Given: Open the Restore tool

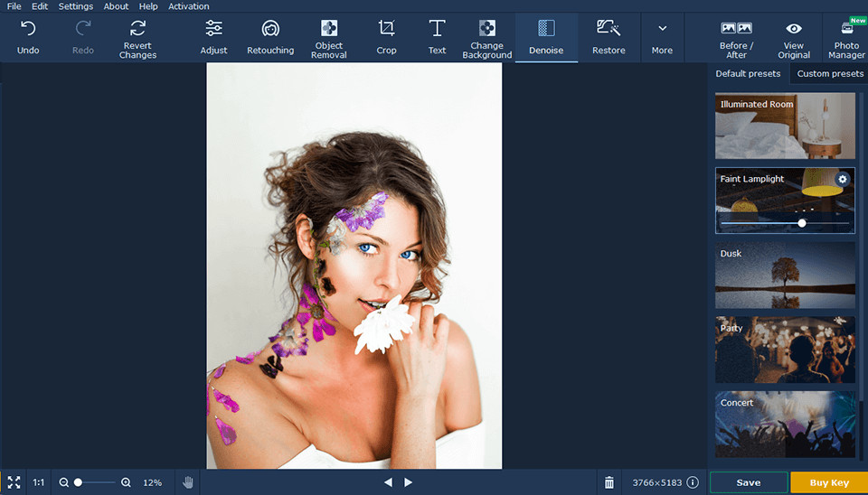Looking at the screenshot, I should (x=609, y=38).
